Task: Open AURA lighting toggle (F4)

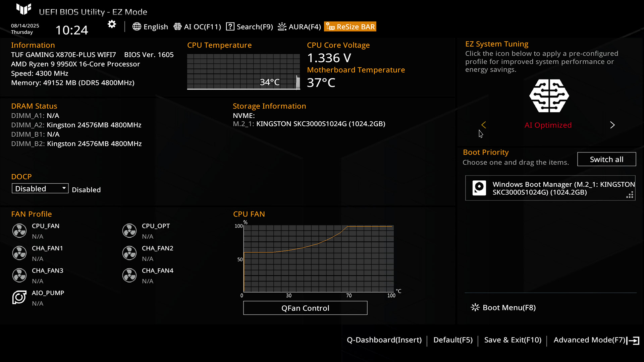Action: coord(300,26)
